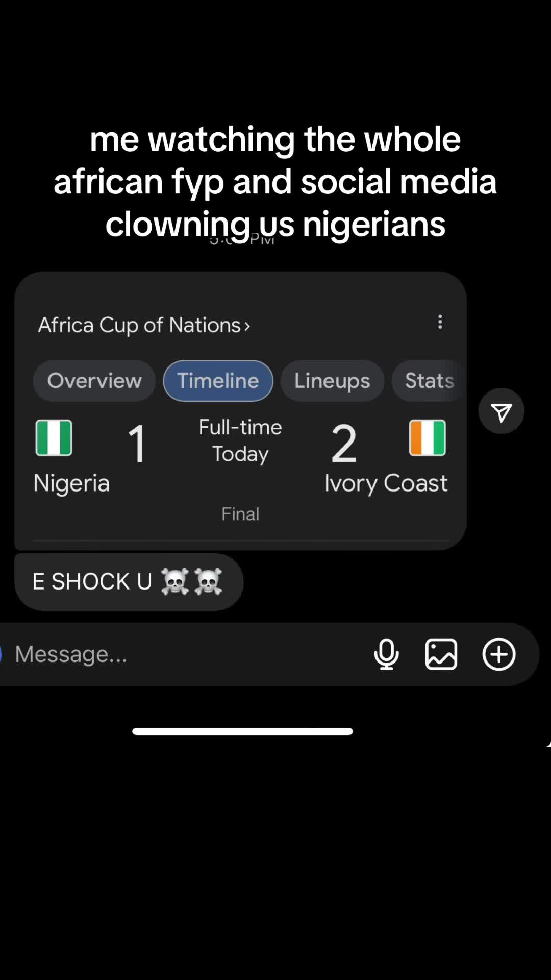
Task: Tap the share arrow beside the card
Action: point(502,411)
